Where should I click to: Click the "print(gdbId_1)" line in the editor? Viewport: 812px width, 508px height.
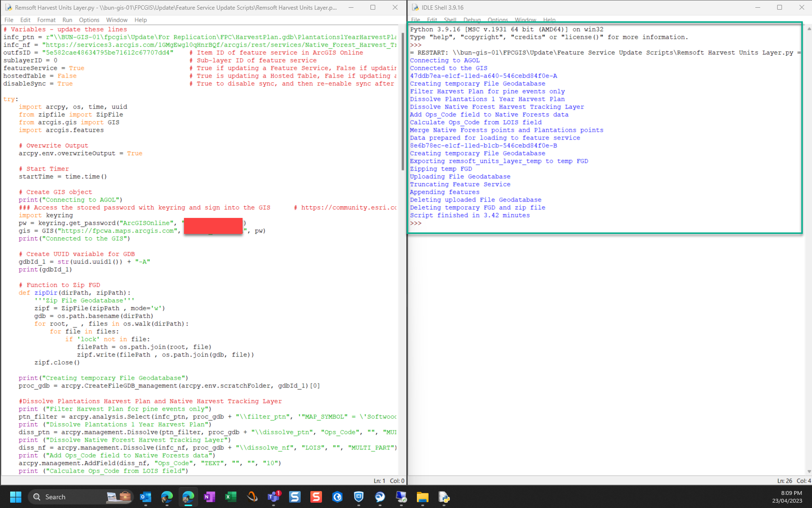[46, 270]
